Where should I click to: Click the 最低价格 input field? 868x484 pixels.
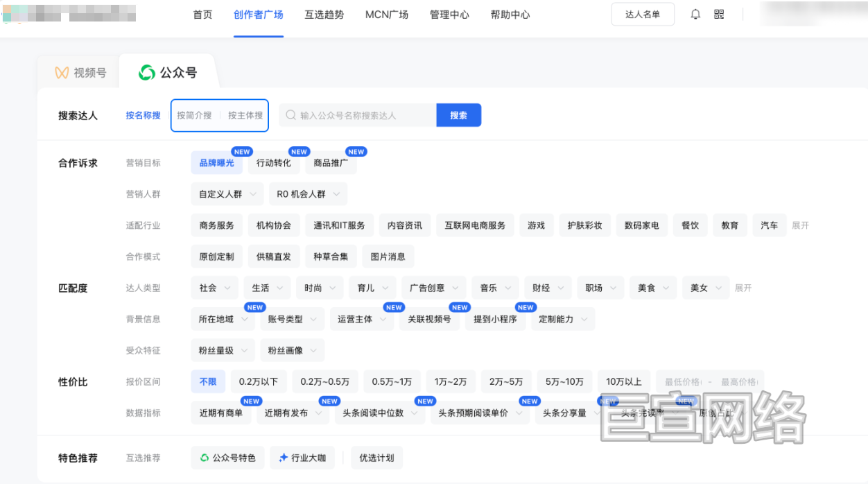click(x=682, y=381)
